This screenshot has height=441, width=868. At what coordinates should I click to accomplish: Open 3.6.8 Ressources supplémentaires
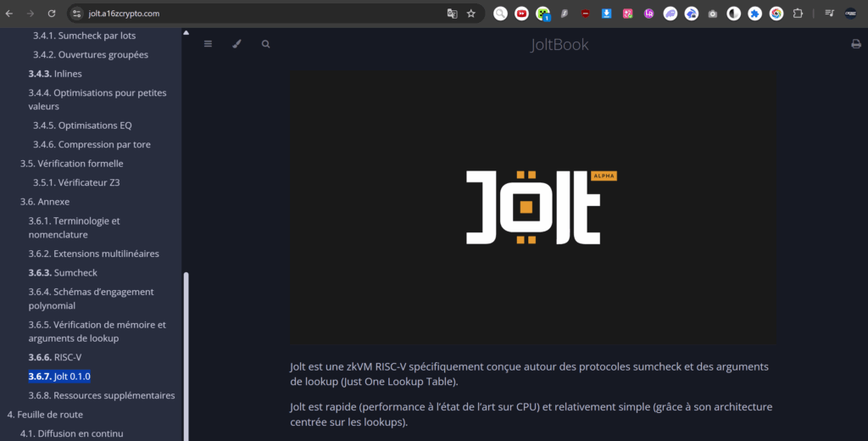point(102,395)
